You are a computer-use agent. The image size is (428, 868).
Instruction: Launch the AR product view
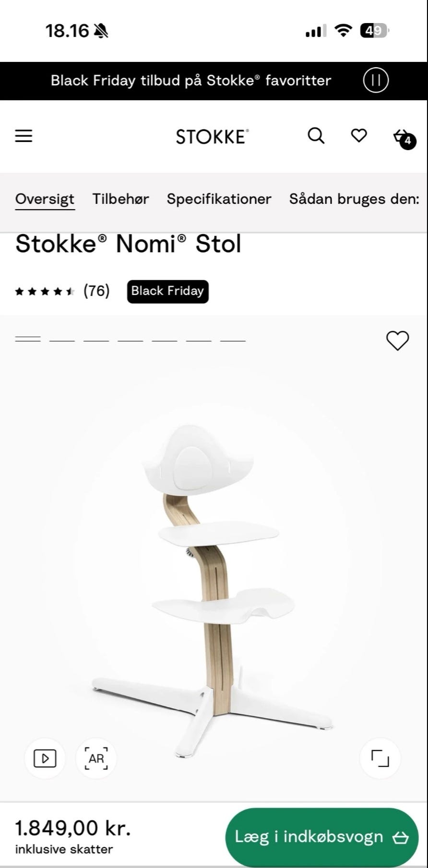pyautogui.click(x=96, y=758)
